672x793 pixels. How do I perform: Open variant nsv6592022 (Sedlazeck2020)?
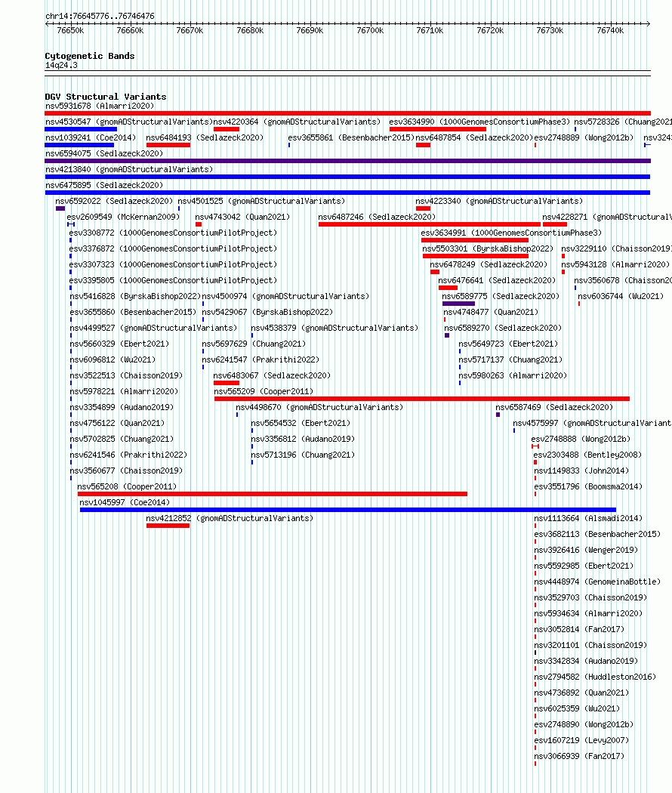tap(114, 202)
